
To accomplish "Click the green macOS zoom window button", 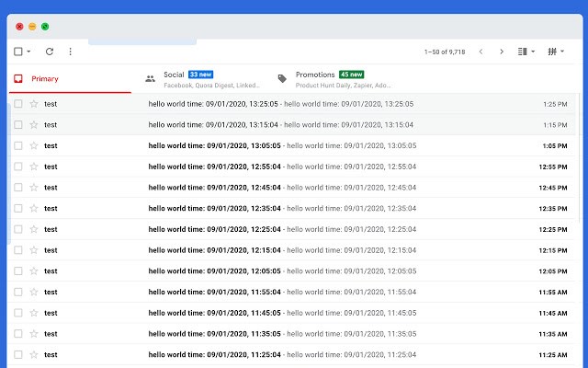I will [45, 27].
